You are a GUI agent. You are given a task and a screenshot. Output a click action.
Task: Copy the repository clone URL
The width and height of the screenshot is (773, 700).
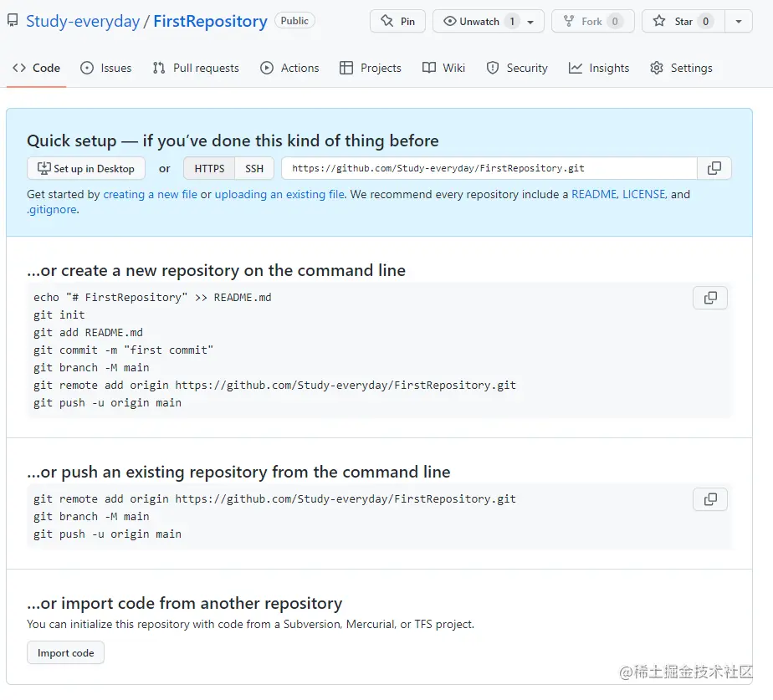coord(715,168)
